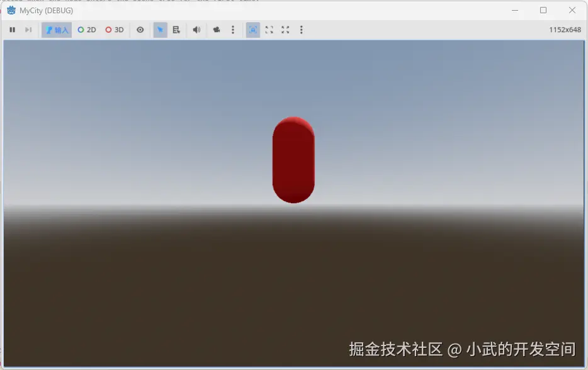The width and height of the screenshot is (588, 370).
Task: Mute the game audio
Action: tap(196, 30)
